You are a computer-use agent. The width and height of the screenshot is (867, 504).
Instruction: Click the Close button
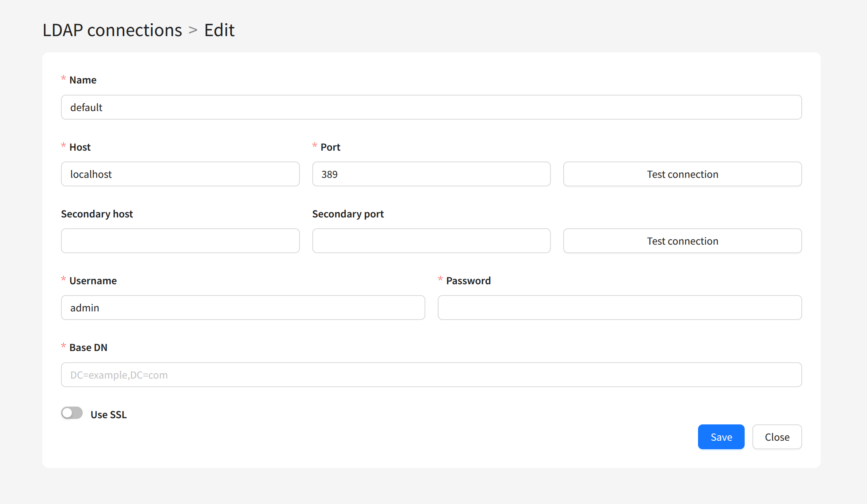tap(777, 437)
